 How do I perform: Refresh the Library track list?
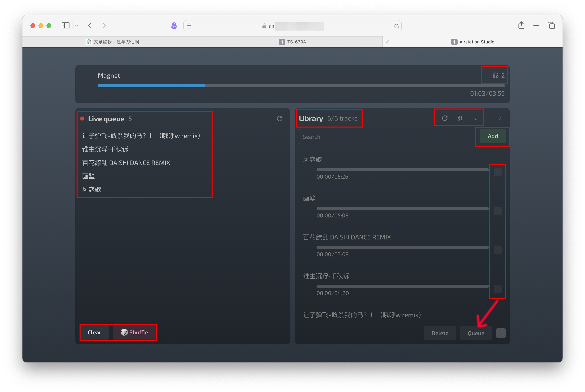444,118
